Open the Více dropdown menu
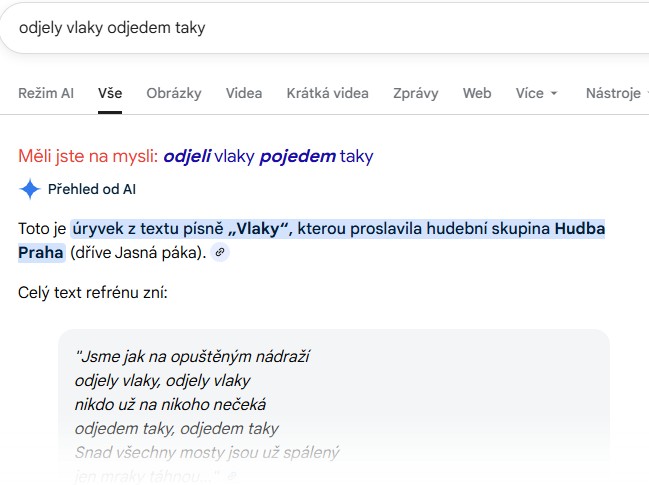The height and width of the screenshot is (485, 649). (x=537, y=93)
